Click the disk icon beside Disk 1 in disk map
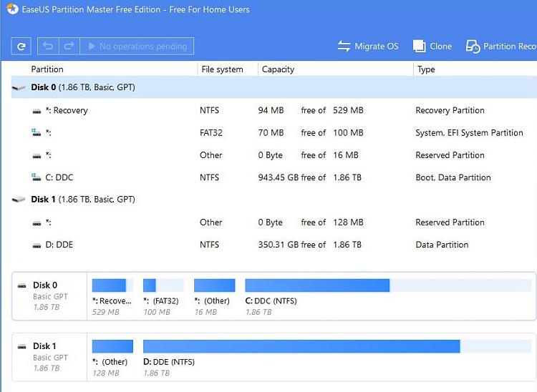 [x=22, y=346]
